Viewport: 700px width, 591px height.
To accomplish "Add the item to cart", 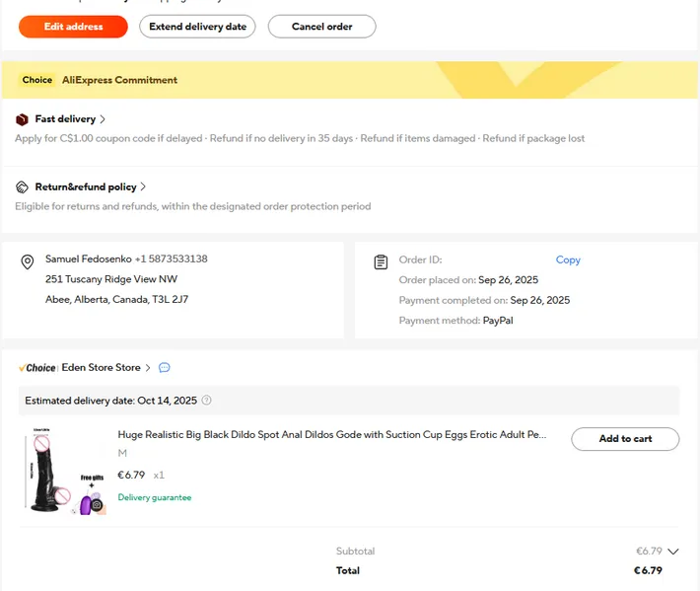I will [625, 439].
